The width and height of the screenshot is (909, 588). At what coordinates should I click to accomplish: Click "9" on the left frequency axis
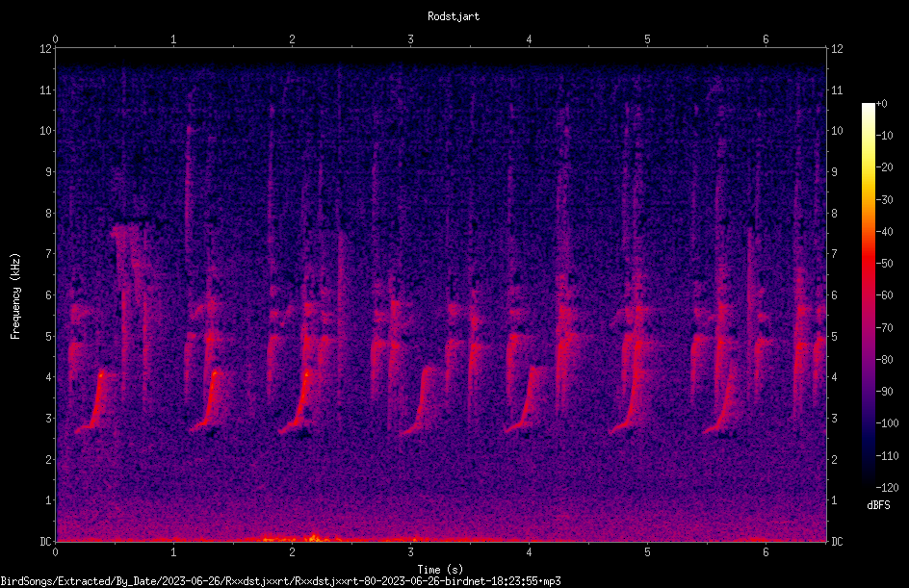(48, 172)
